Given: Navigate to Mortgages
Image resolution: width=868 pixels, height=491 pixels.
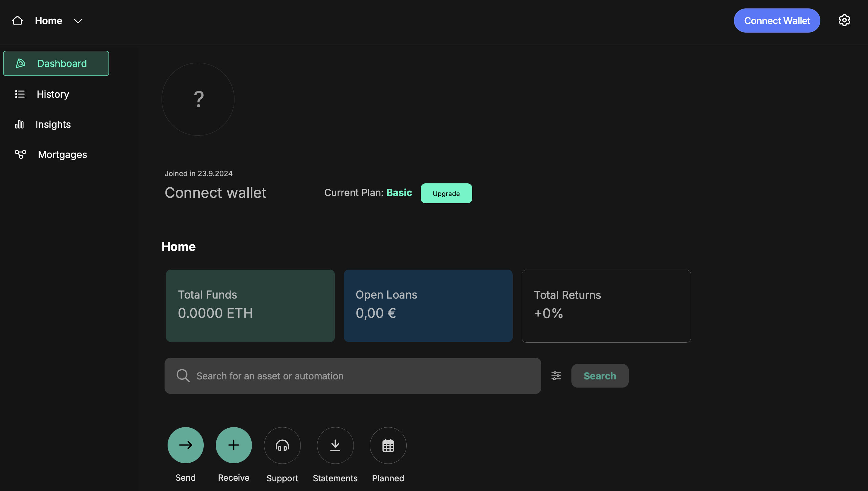Looking at the screenshot, I should (62, 154).
